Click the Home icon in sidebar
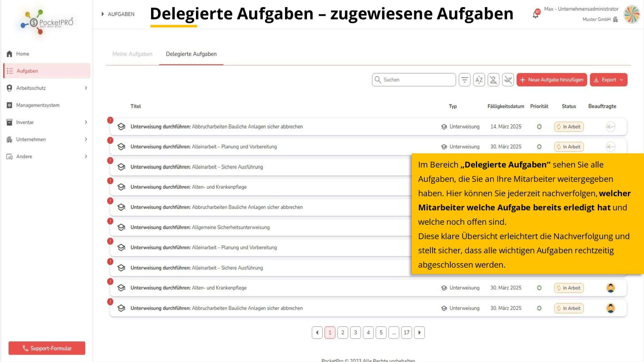 [x=9, y=54]
